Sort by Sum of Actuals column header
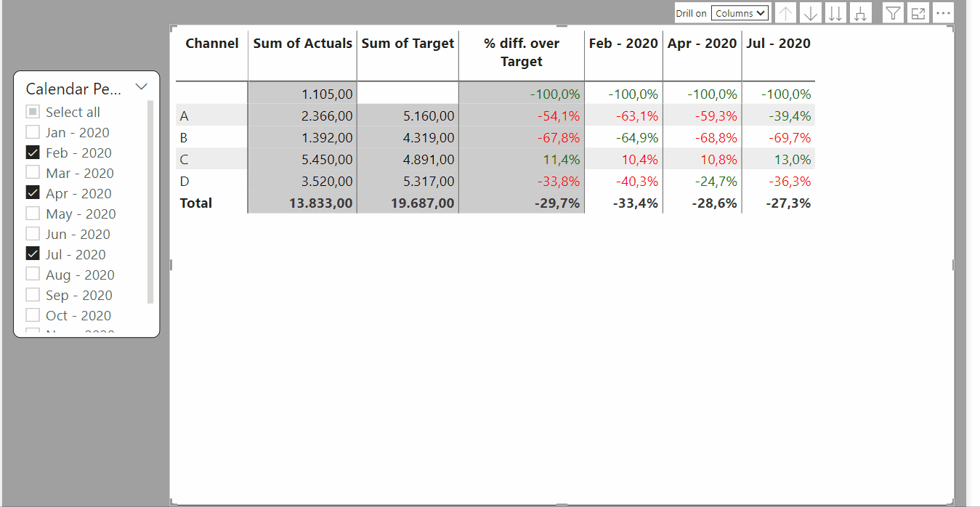 (302, 44)
